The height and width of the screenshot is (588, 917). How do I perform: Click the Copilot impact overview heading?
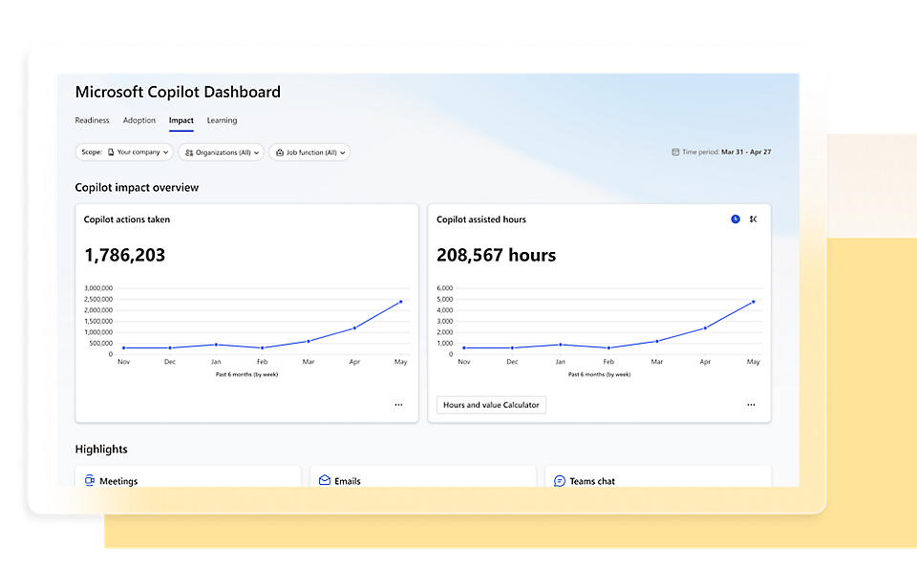pos(137,188)
